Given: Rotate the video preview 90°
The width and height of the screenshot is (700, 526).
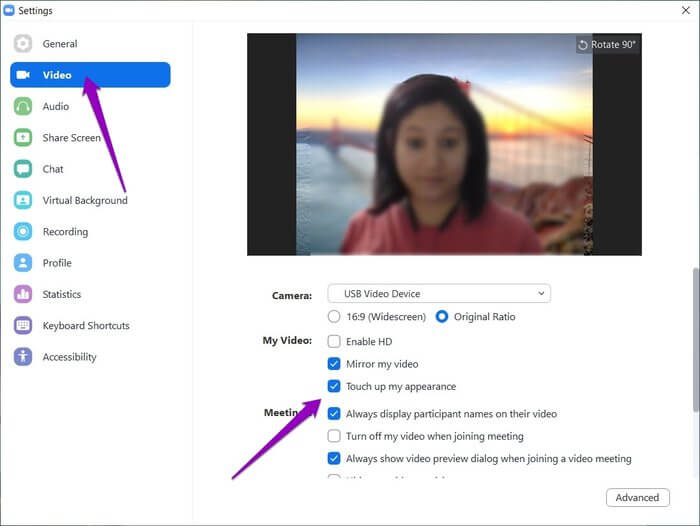Looking at the screenshot, I should (607, 45).
